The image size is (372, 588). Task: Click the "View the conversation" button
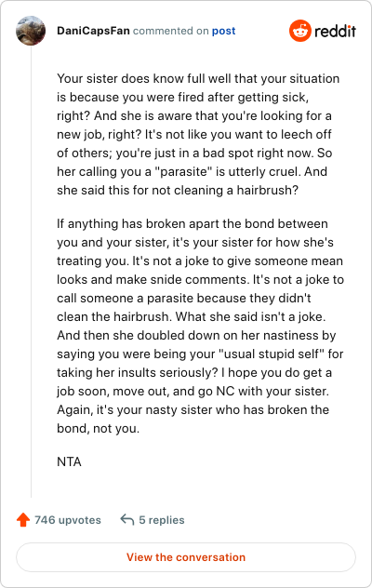[186, 557]
